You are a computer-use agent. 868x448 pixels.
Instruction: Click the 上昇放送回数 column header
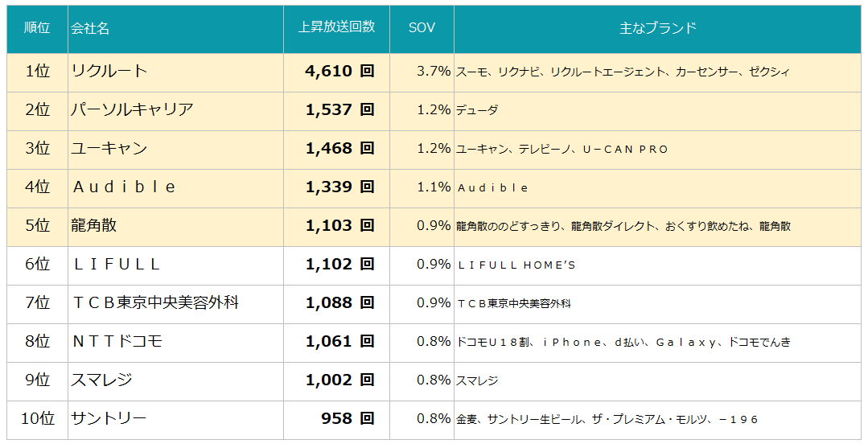[336, 27]
